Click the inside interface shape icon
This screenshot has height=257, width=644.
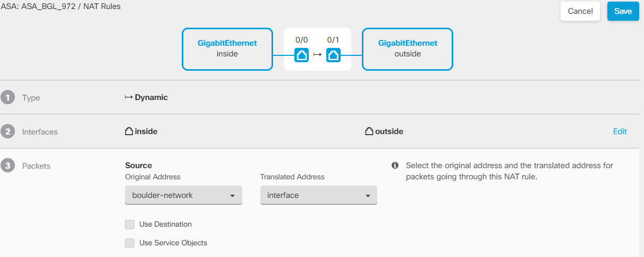tap(129, 131)
